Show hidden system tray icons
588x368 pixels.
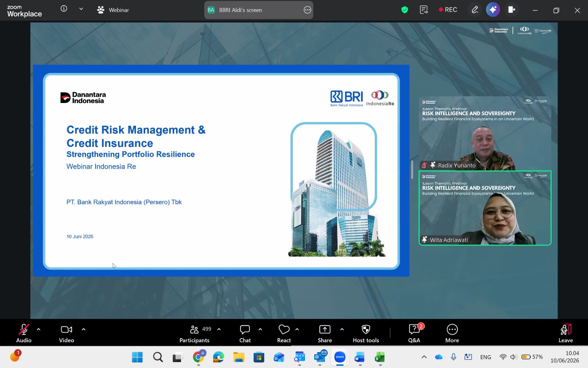pos(424,357)
